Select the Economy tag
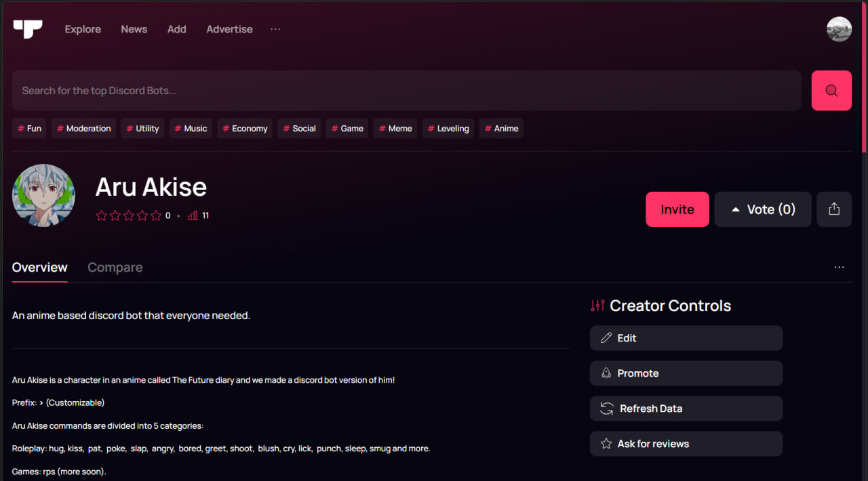 245,129
